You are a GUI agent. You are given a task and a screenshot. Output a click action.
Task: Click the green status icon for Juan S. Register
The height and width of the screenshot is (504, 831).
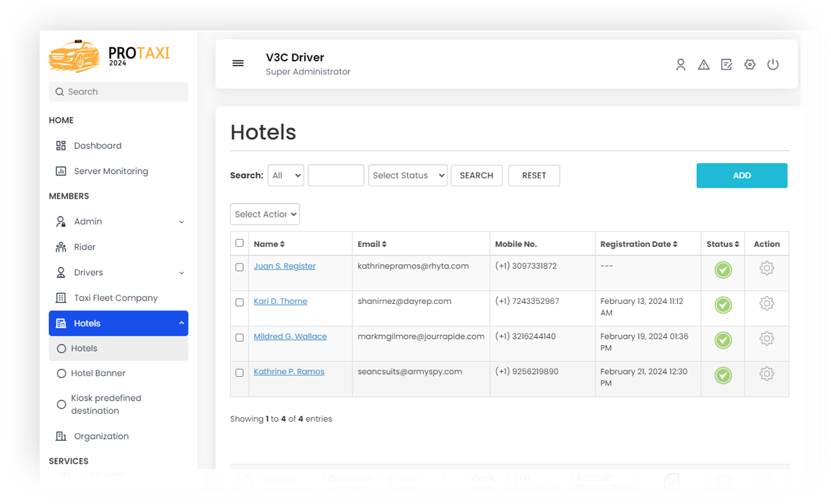(x=723, y=270)
